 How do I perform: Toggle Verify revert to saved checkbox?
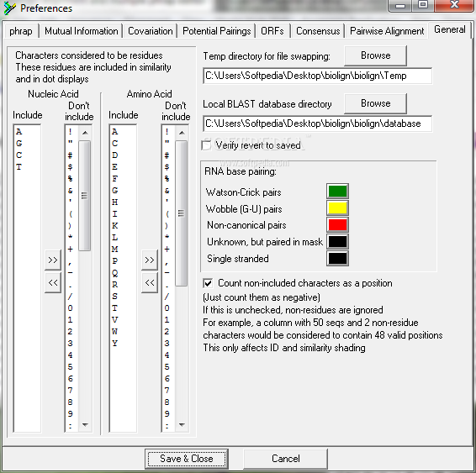206,145
